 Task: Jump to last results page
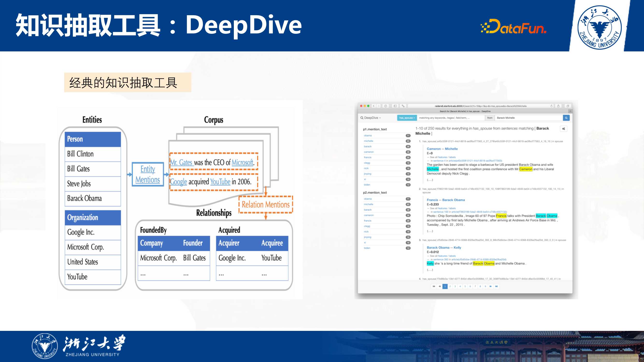point(496,286)
